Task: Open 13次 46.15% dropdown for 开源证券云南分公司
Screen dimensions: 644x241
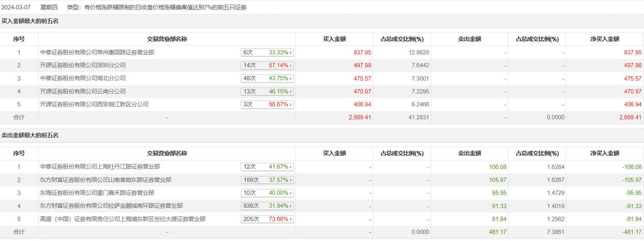Action: (267, 92)
